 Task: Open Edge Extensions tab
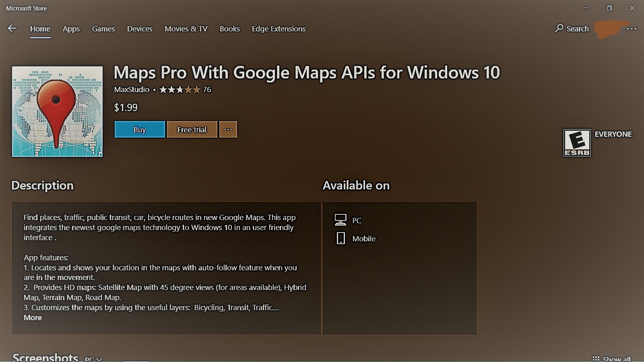(x=279, y=29)
